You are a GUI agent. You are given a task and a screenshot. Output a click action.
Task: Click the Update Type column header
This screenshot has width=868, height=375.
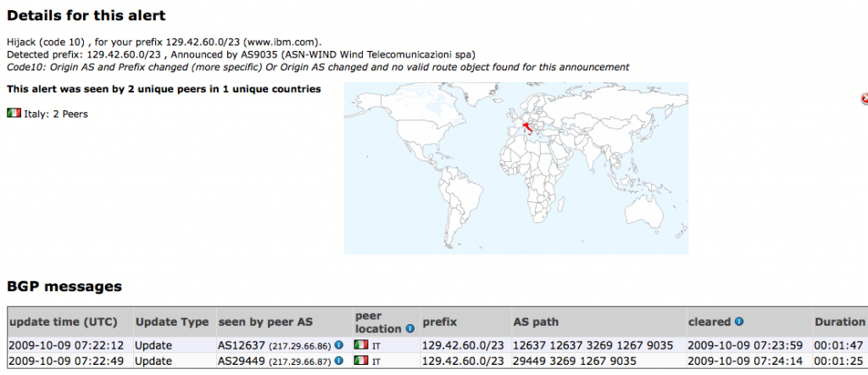point(171,322)
